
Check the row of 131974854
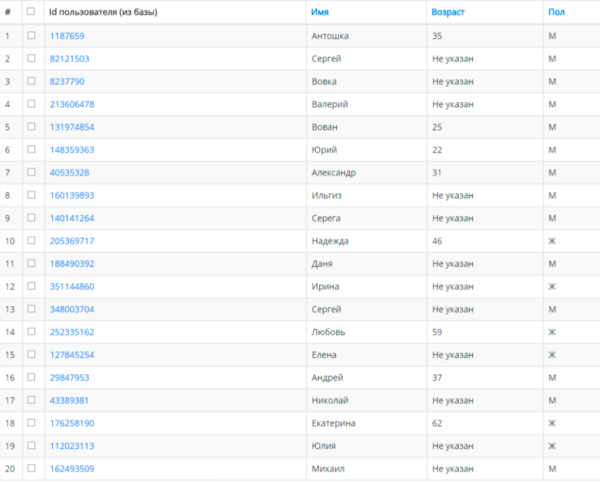click(x=31, y=126)
